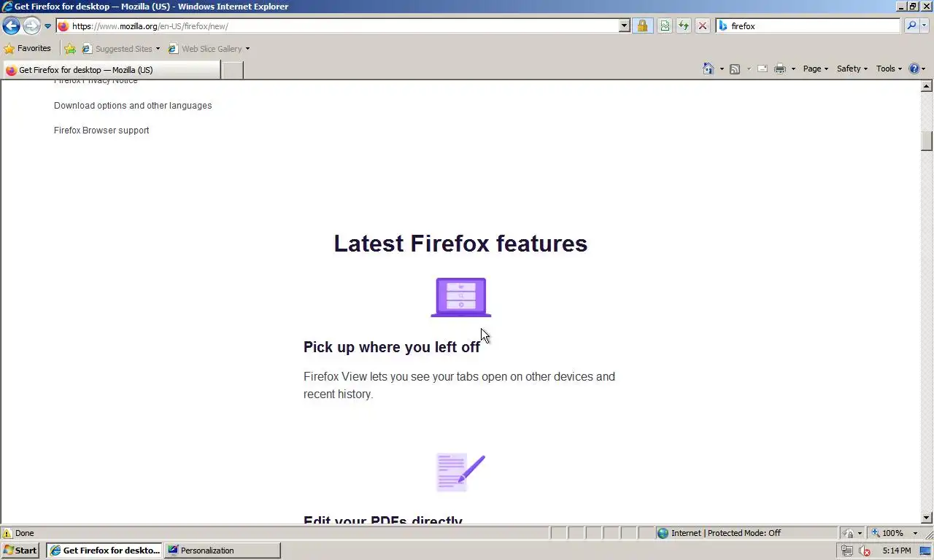
Task: Open the Safety menu
Action: pos(852,69)
